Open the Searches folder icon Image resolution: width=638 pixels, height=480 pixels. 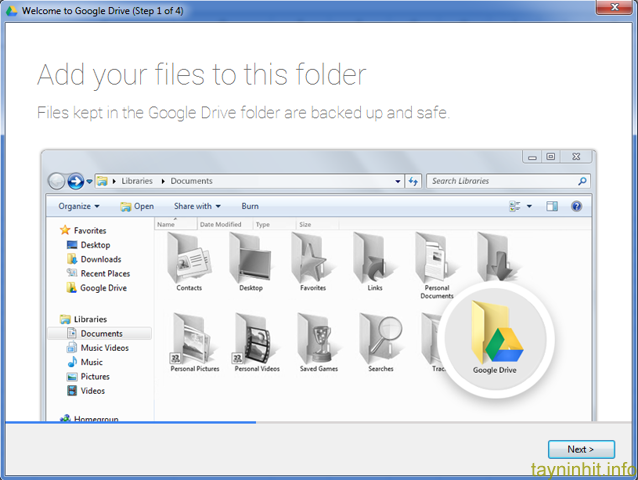[x=380, y=338]
